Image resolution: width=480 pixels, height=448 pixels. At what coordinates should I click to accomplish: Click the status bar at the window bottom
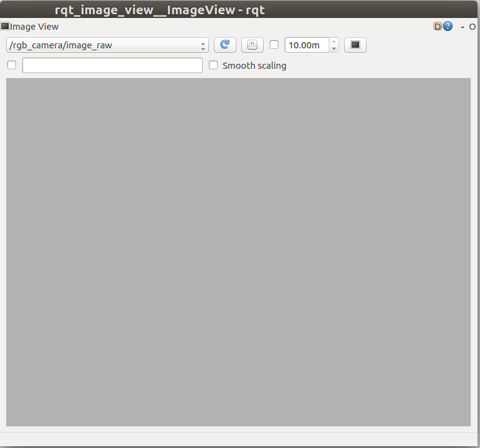coord(239,439)
